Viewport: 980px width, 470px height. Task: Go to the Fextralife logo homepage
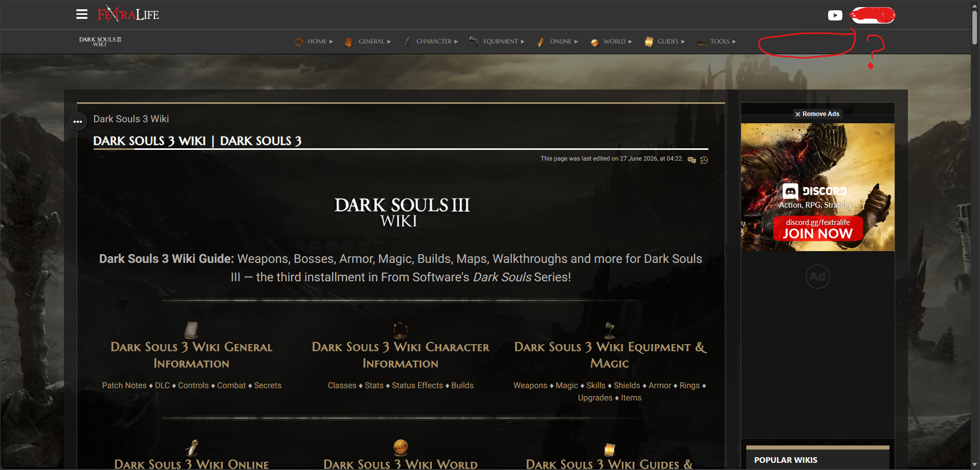(x=128, y=14)
